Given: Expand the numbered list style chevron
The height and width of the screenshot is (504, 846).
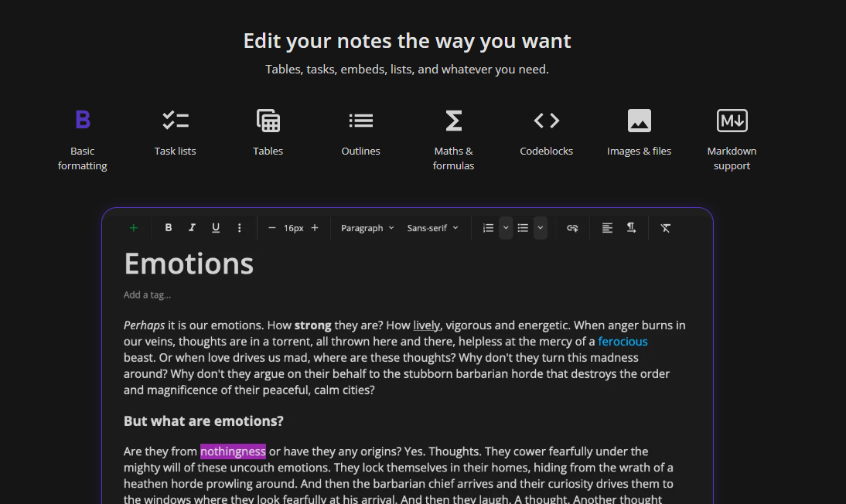Looking at the screenshot, I should (x=506, y=228).
